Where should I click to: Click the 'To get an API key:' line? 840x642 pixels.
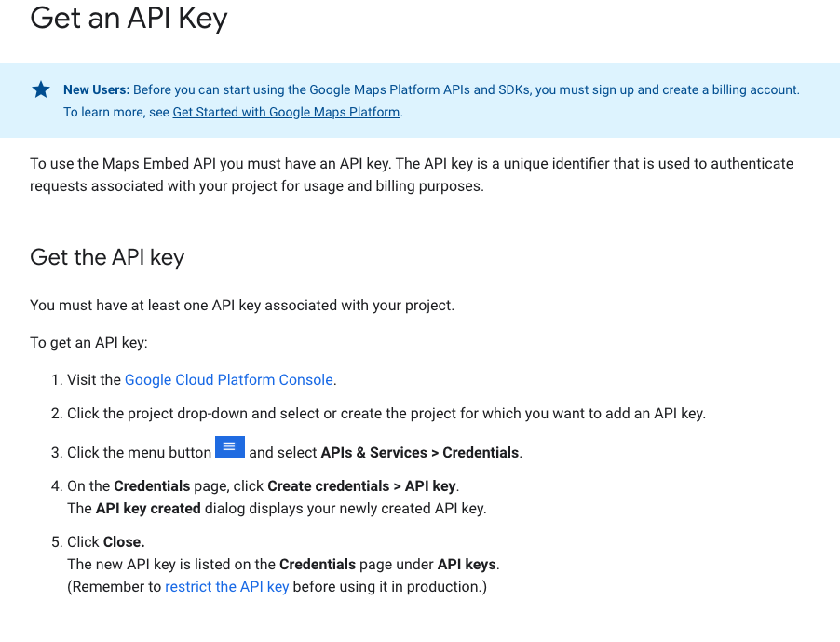pos(88,343)
